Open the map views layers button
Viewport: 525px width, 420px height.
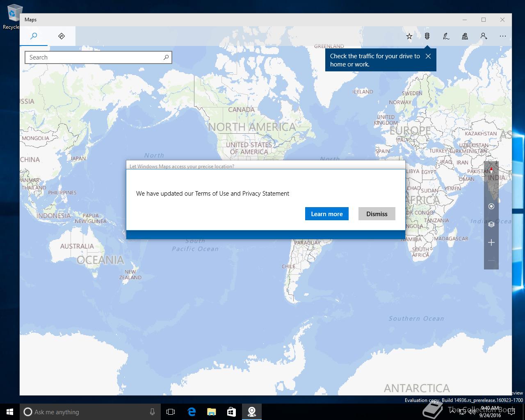pos(491,224)
